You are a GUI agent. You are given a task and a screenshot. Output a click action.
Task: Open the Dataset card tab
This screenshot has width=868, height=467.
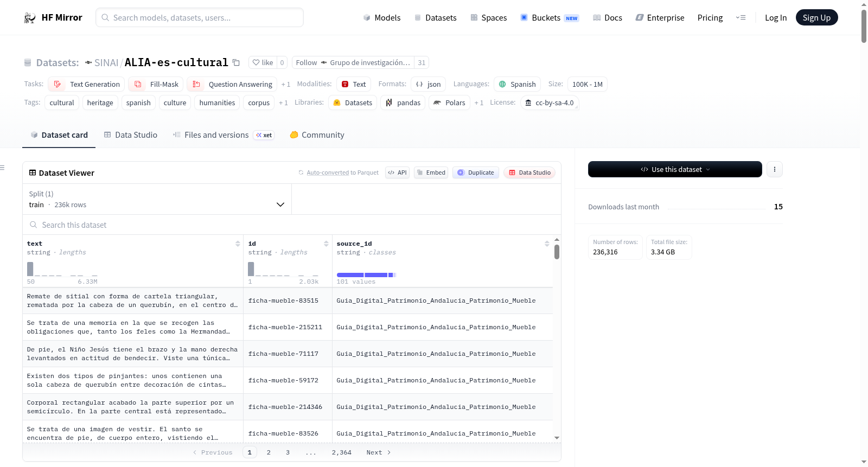59,135
